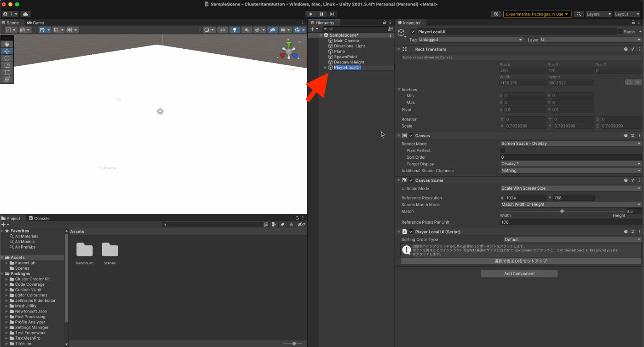Open the Layer UI dropdown

tap(591, 40)
